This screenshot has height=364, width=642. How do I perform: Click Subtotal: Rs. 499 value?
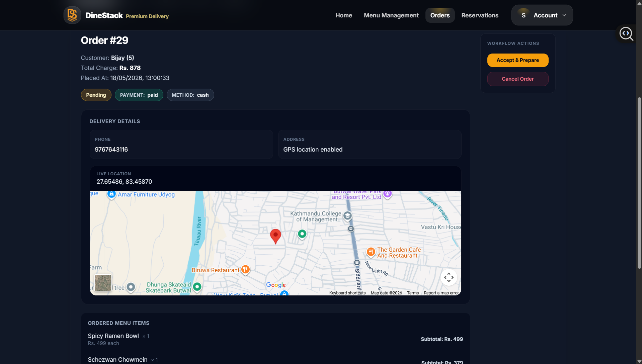point(442,339)
